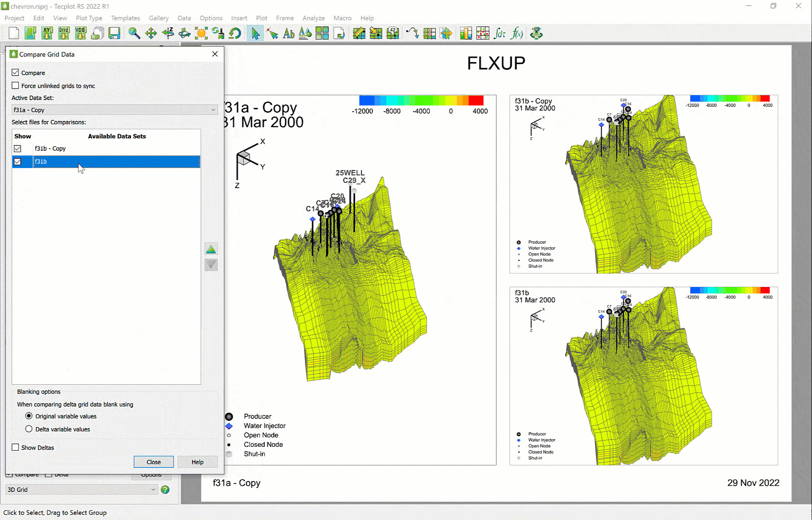812x520 pixels.
Task: Select the streamline curve tool icon
Action: click(412, 33)
